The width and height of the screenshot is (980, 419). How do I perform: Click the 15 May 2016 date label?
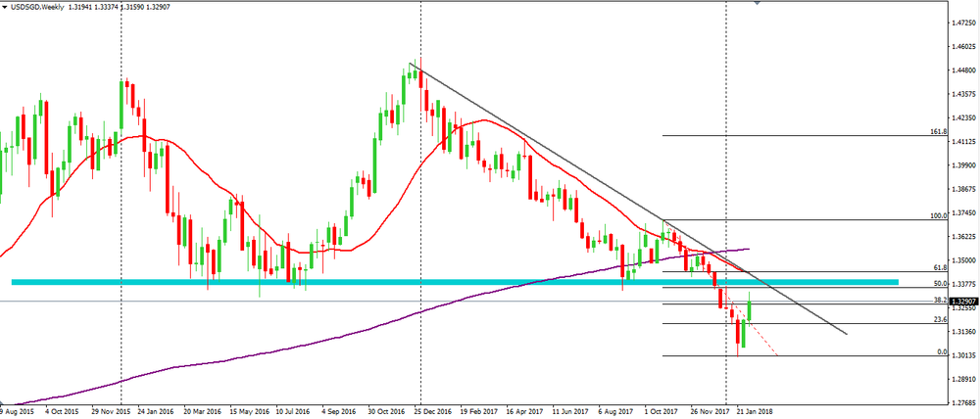[249, 412]
